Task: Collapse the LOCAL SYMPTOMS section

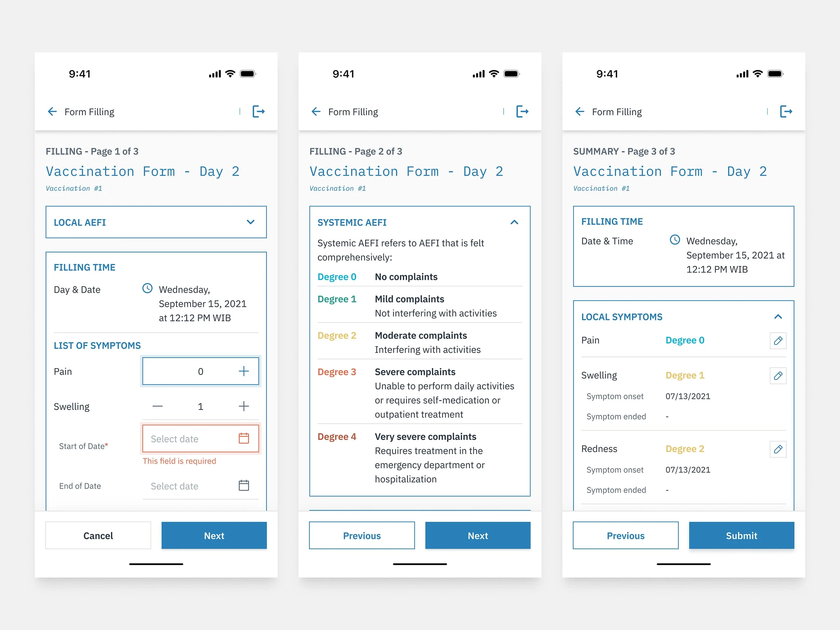Action: click(x=778, y=316)
